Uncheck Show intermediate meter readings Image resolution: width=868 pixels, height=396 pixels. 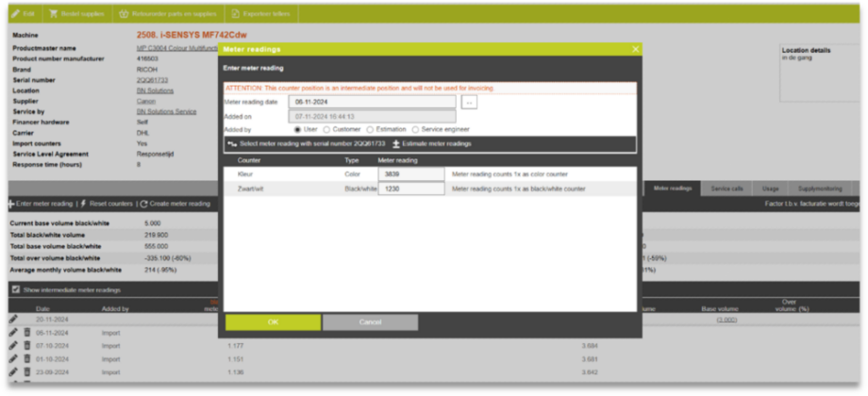click(x=16, y=289)
